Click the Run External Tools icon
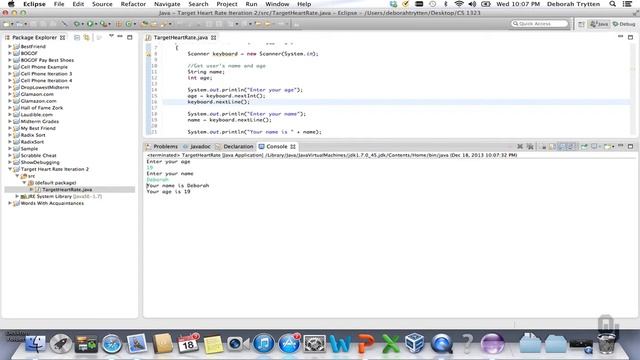 coord(104,24)
